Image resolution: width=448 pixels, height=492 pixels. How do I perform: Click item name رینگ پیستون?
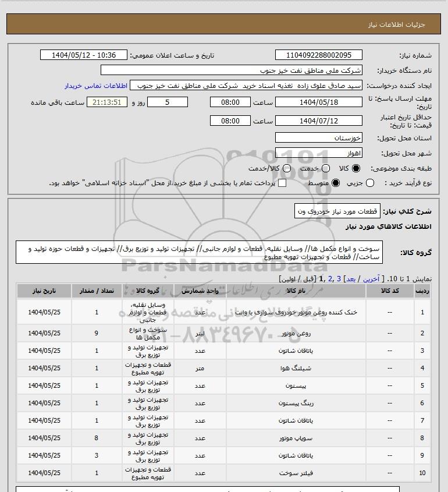[296, 403]
